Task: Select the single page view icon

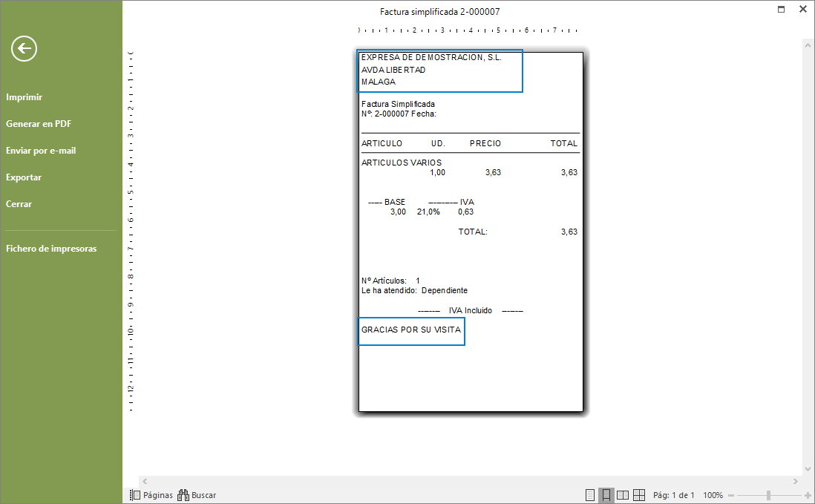Action: click(x=590, y=495)
